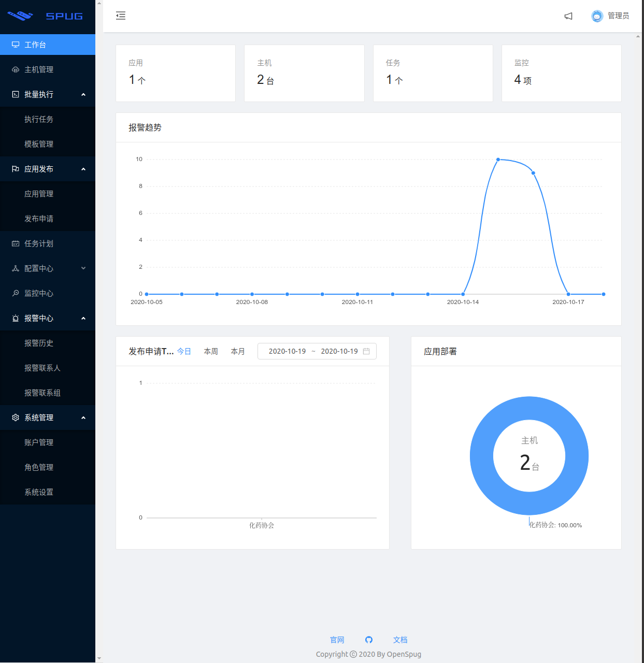Collapse the 批量执行 submenu
This screenshot has height=663, width=644.
[83, 94]
